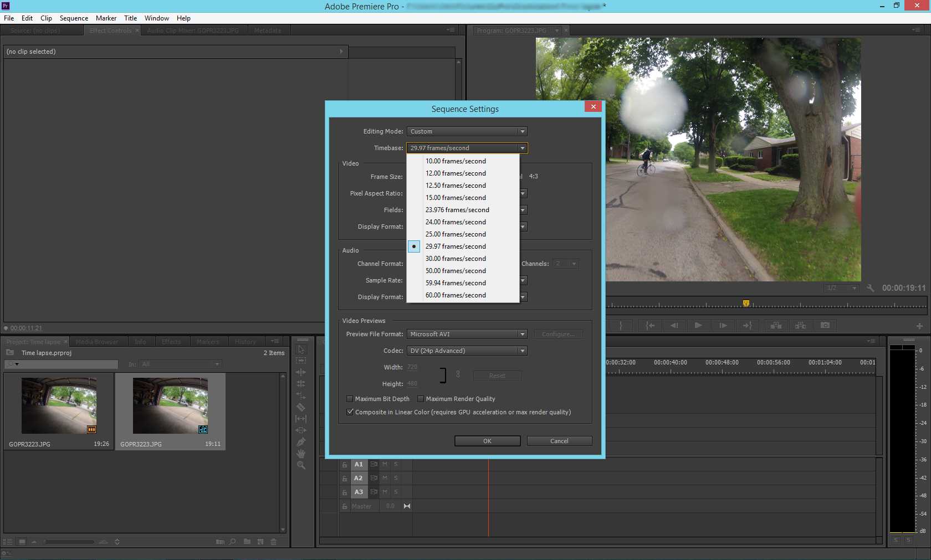Click the New Item icon in Project panel
Viewport: 931px width, 560px height.
tap(260, 542)
